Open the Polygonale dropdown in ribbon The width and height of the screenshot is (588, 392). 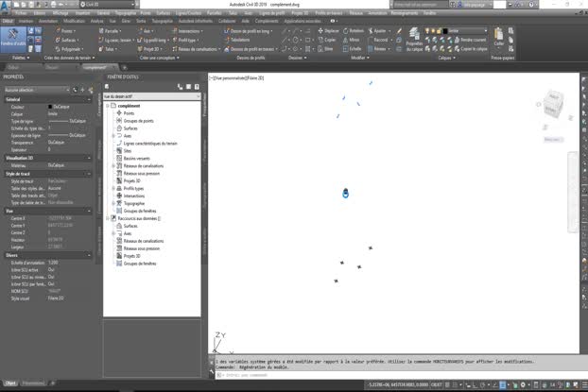tap(69, 49)
